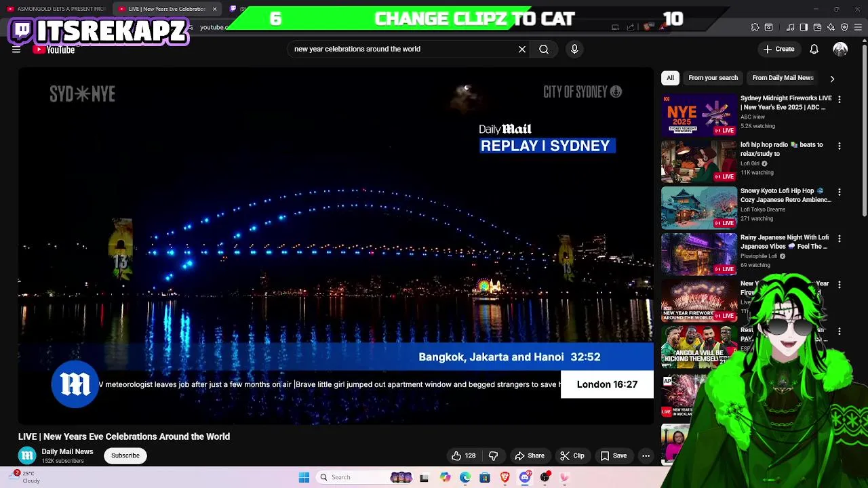The image size is (868, 488).
Task: Open Brave browser from taskbar
Action: (x=505, y=477)
